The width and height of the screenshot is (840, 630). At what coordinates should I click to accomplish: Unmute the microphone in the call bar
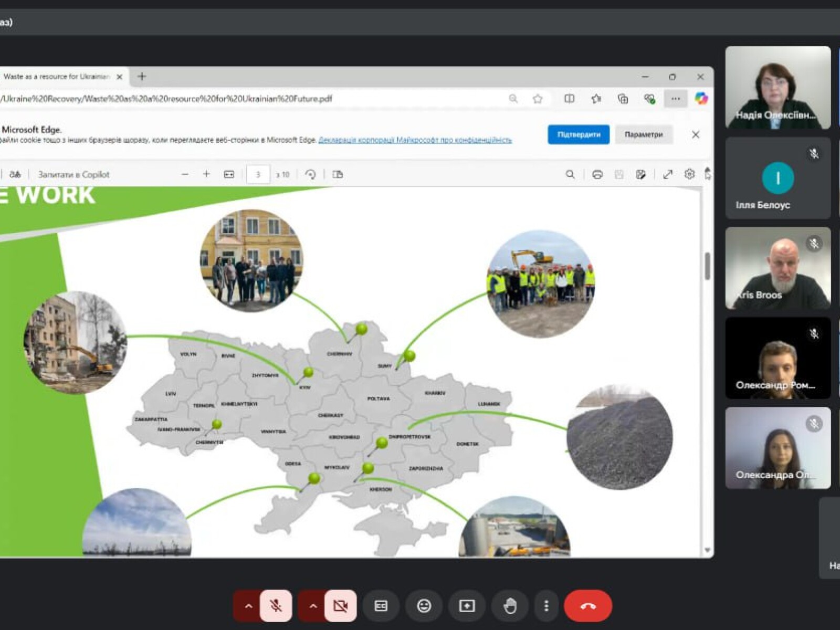(x=276, y=606)
